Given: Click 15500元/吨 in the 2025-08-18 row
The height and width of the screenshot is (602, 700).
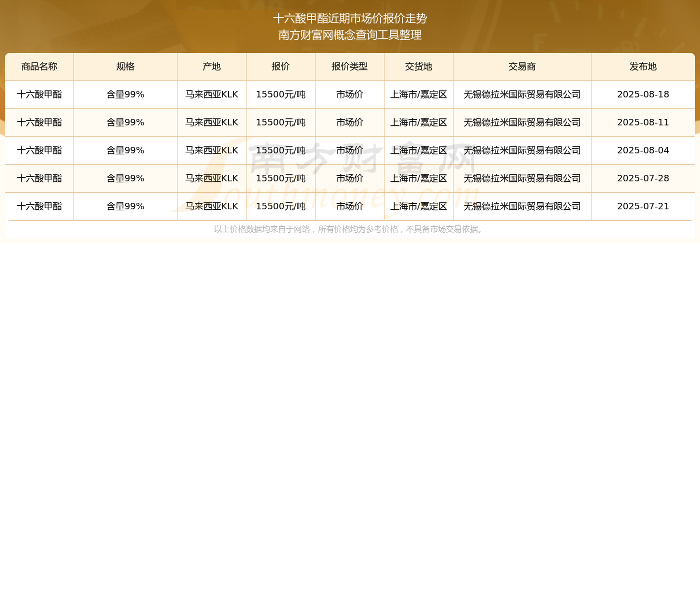Looking at the screenshot, I should [281, 94].
